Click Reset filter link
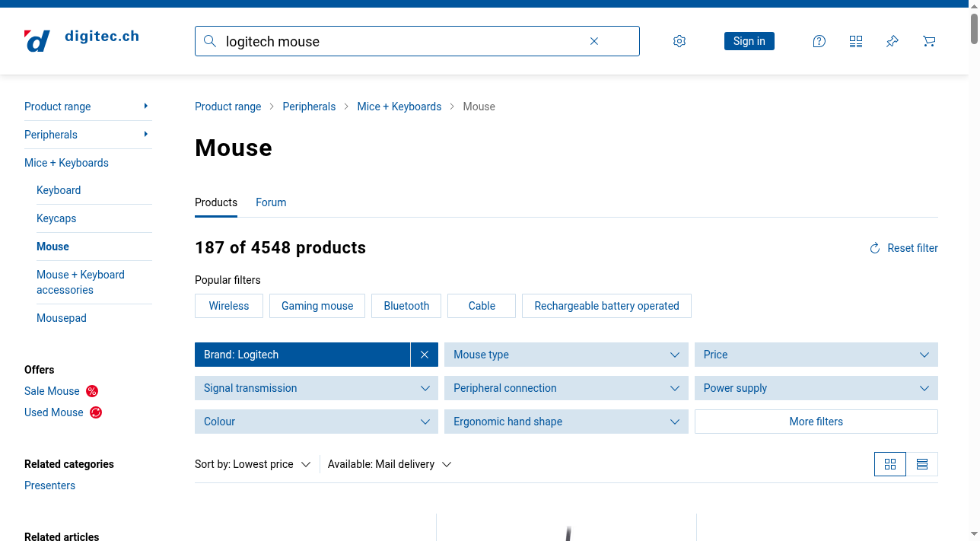This screenshot has height=541, width=980. coord(904,248)
